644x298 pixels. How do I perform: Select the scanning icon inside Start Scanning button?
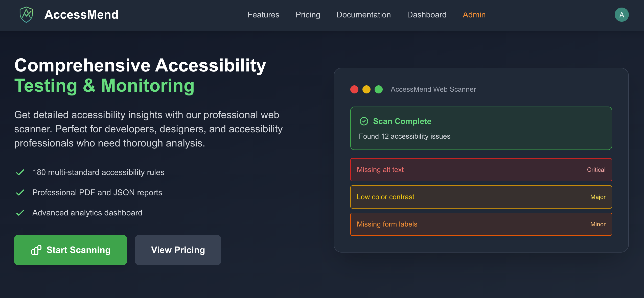36,250
